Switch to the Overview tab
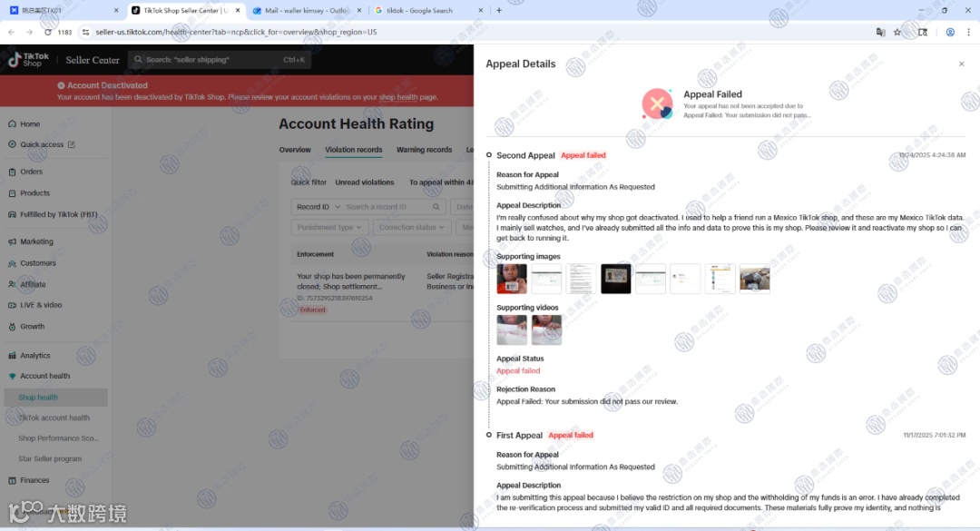This screenshot has height=531, width=980. click(295, 150)
